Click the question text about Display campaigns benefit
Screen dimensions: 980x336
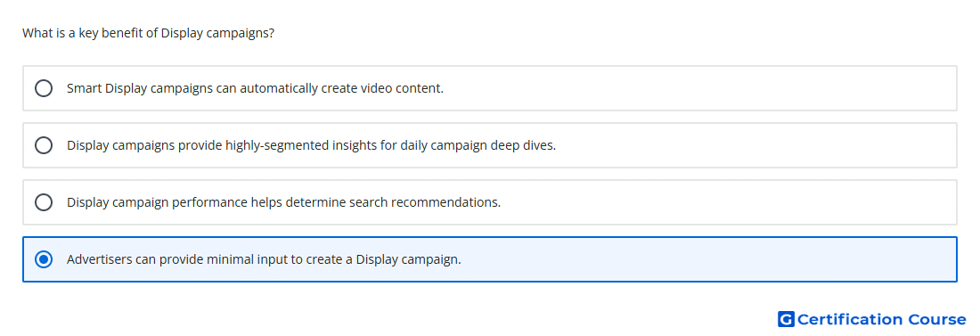(x=148, y=33)
